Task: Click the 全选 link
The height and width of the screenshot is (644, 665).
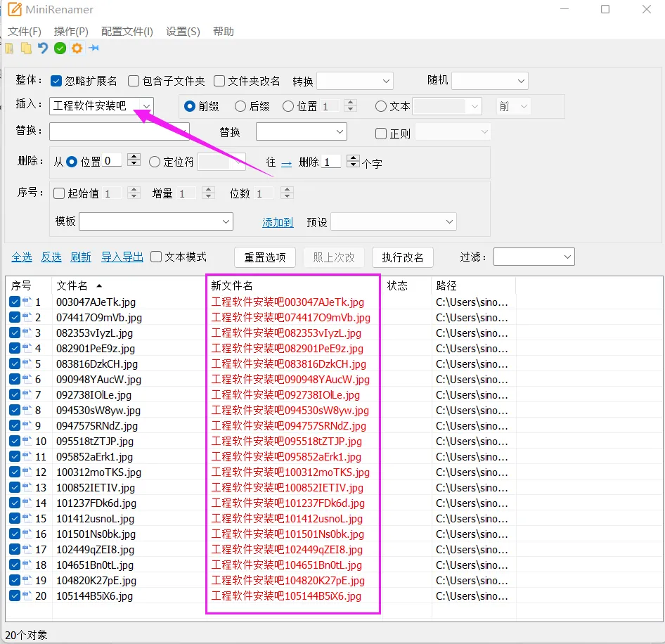Action: pos(22,257)
